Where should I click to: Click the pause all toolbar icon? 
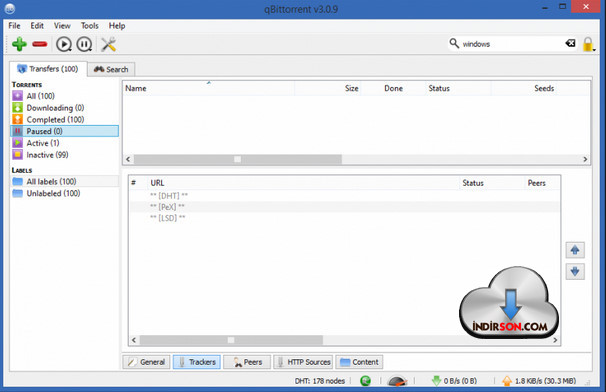(84, 44)
